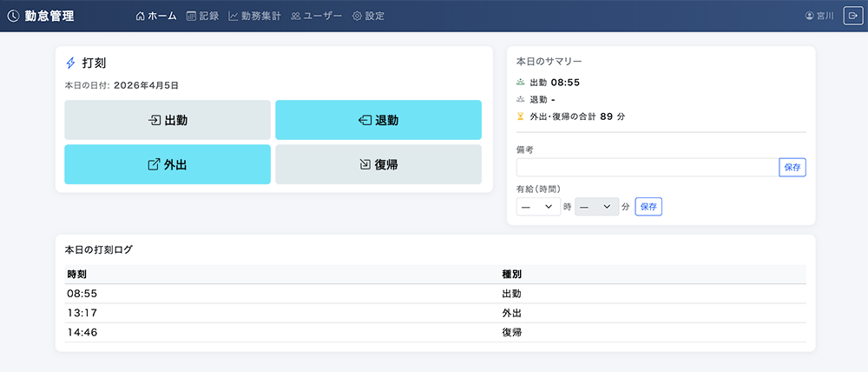Click 復帰 in the 14:46 log row

tap(511, 333)
